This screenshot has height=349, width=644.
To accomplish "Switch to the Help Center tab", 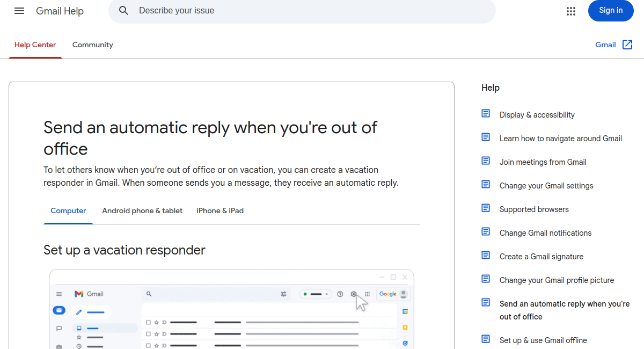I will (35, 45).
